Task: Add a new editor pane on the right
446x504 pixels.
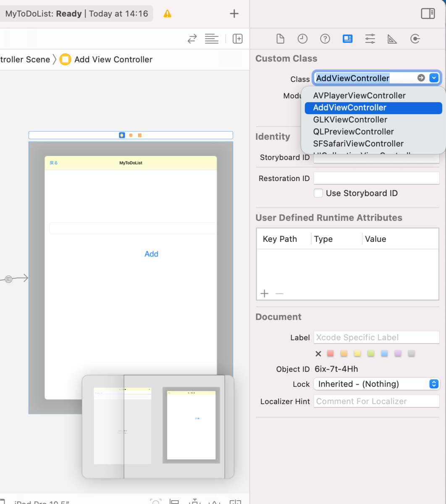Action: point(238,39)
